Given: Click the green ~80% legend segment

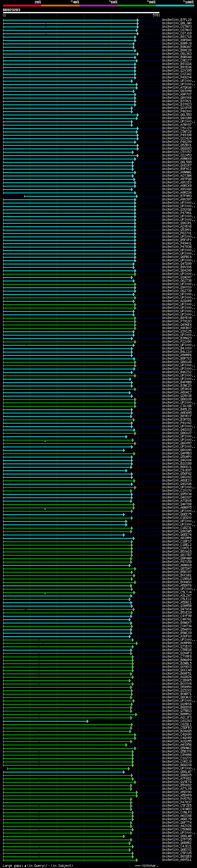Looking at the screenshot, I should [137, 6].
